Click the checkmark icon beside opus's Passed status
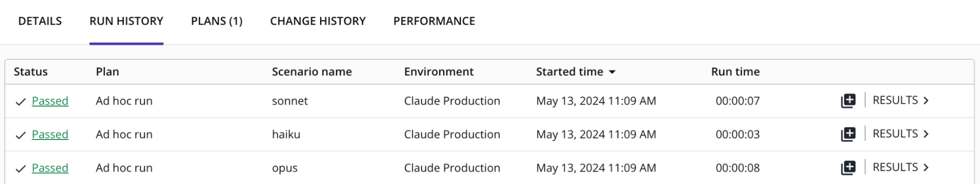This screenshot has width=980, height=184. 21,169
